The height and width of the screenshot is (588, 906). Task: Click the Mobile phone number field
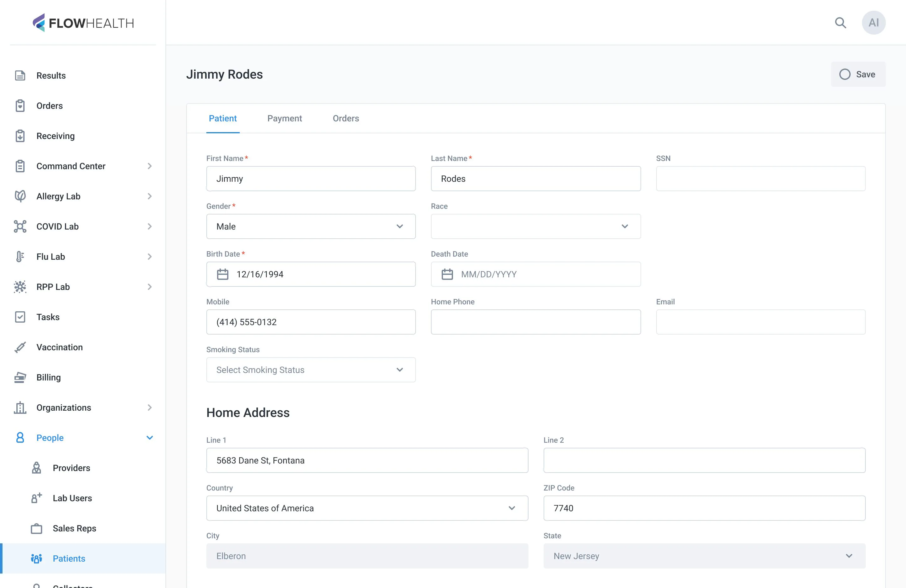click(x=310, y=322)
